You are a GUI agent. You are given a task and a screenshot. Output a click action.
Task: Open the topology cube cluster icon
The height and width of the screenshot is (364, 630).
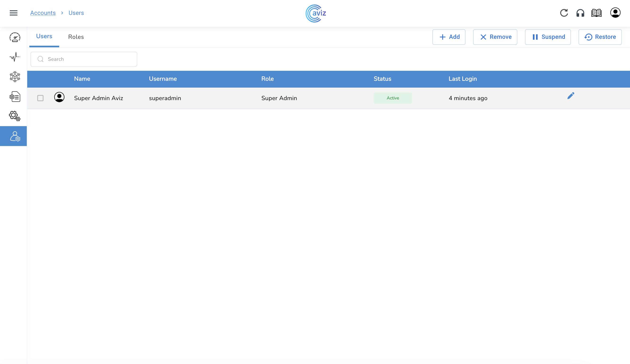15,77
